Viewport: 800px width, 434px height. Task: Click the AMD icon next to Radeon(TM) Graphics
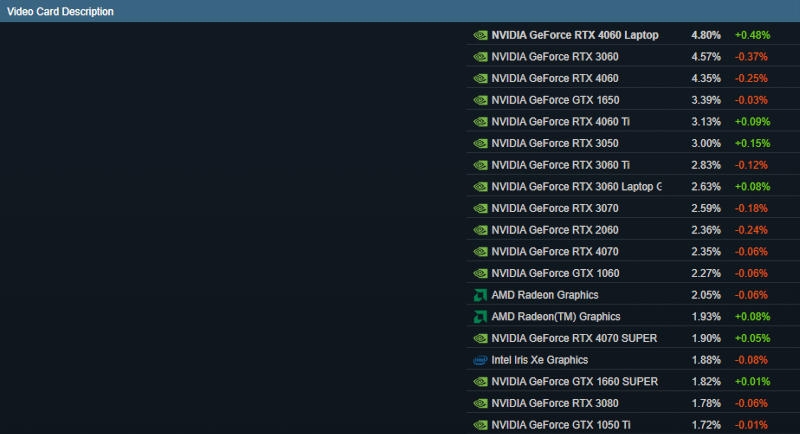[480, 317]
